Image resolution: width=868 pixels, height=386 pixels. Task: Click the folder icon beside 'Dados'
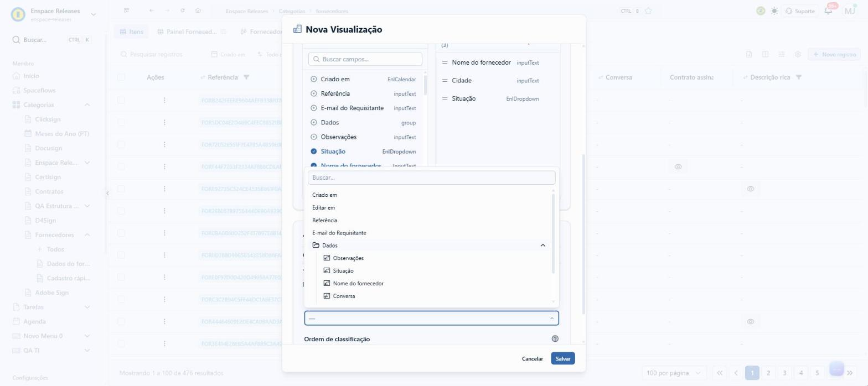(316, 245)
